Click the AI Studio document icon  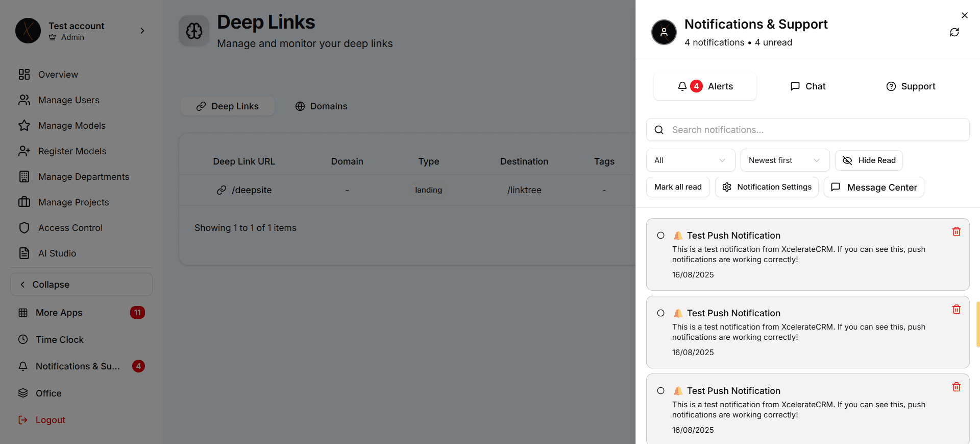click(x=24, y=253)
